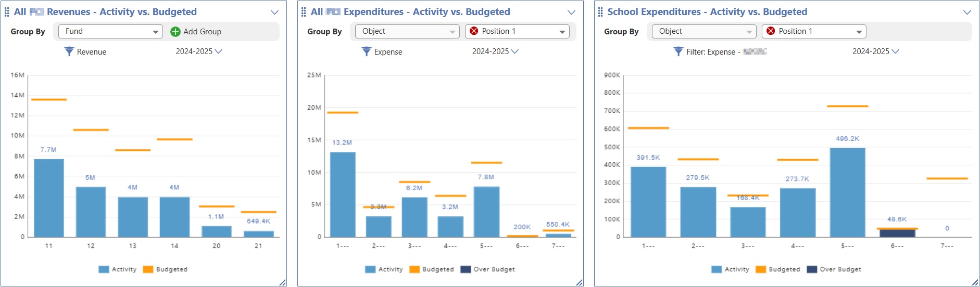Click the Expense filter label in All Expenditures

[388, 52]
